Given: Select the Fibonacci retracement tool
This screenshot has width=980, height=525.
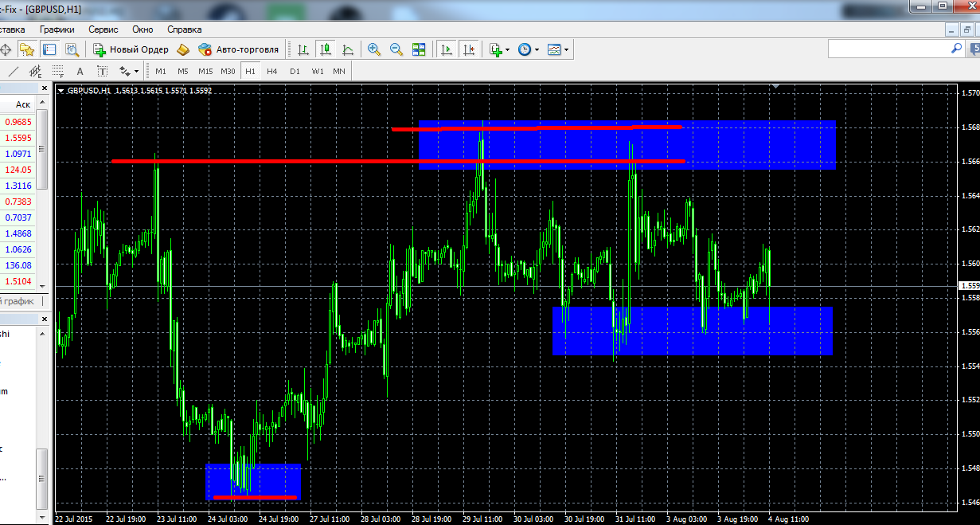Looking at the screenshot, I should coord(57,71).
